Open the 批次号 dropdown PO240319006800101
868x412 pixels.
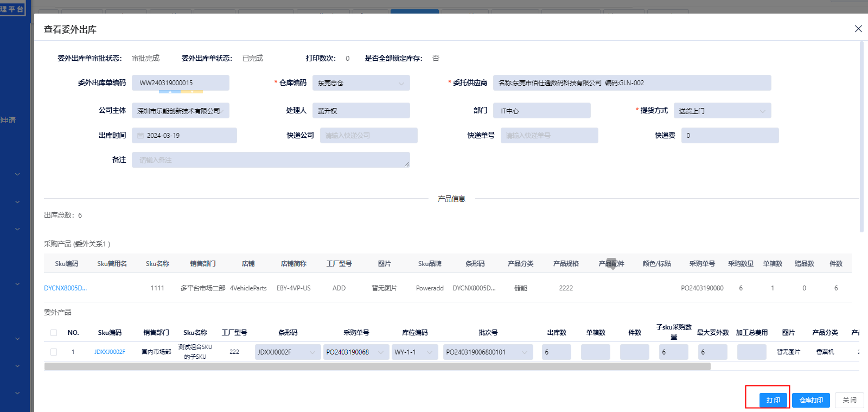click(x=488, y=352)
